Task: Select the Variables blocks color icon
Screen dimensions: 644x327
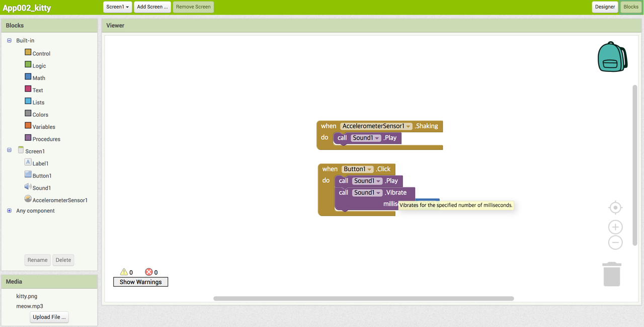Action: coord(28,126)
